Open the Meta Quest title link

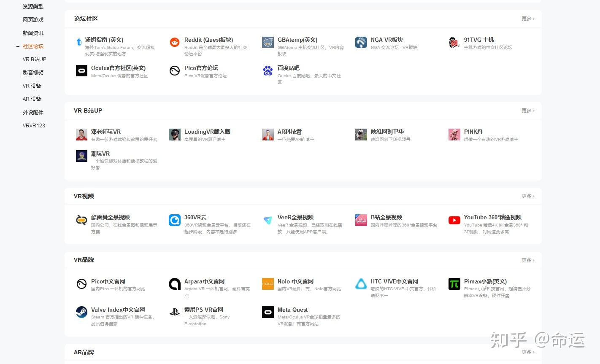[x=293, y=310]
